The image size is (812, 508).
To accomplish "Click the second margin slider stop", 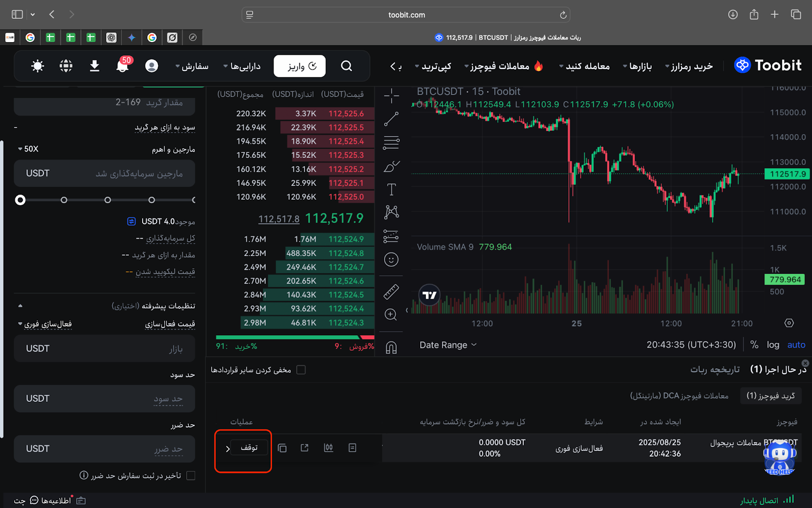I will click(x=64, y=200).
